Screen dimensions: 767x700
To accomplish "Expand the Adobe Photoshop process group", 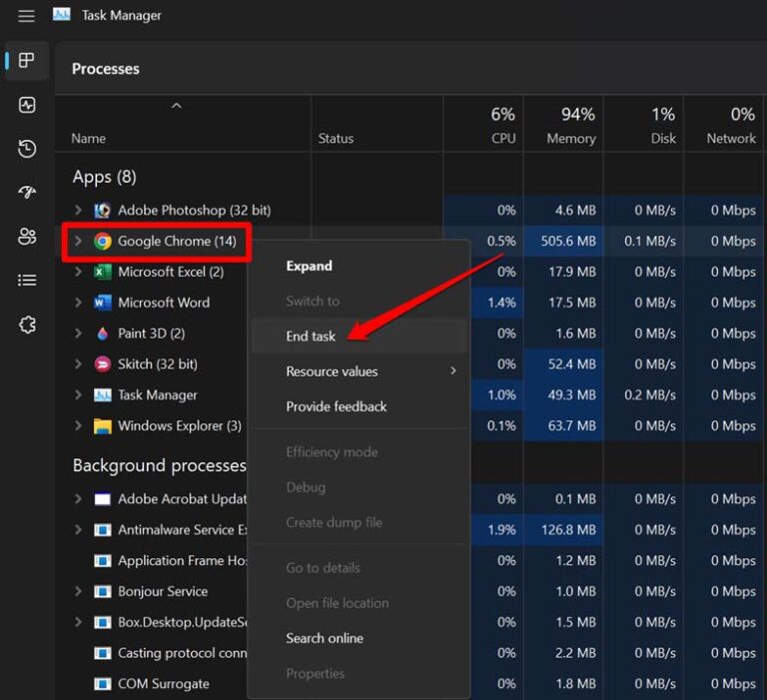I will click(x=79, y=211).
